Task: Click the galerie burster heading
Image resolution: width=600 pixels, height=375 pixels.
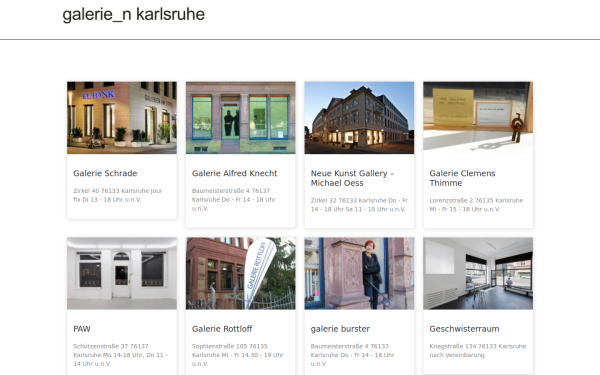Action: point(340,329)
